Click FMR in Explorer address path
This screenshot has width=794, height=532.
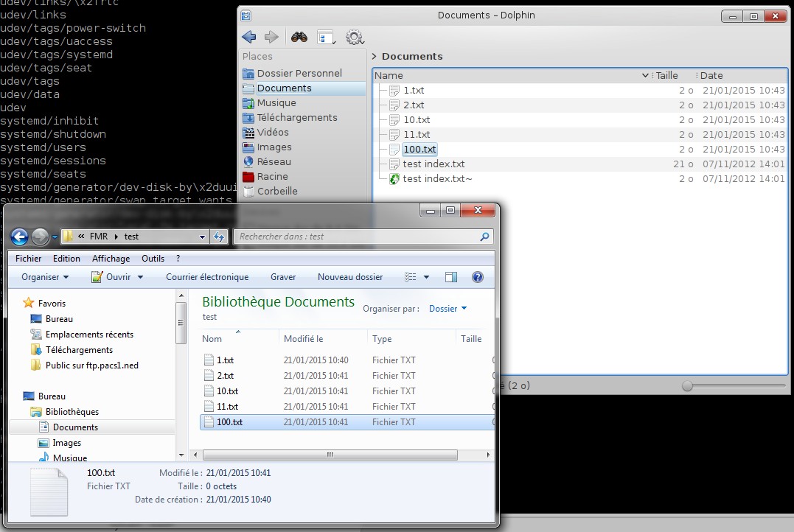[99, 237]
